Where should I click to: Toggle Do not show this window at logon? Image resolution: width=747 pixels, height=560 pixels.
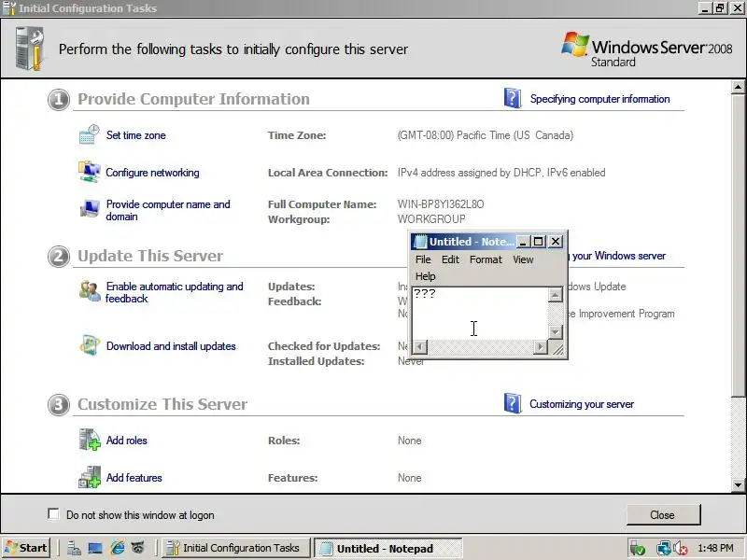coord(53,514)
